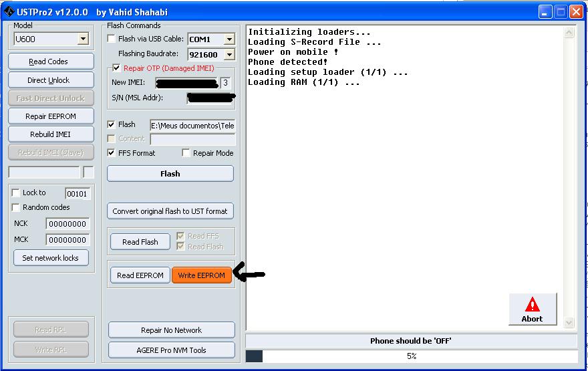Toggle Flash via USB Cable checkbox
The height and width of the screenshot is (371, 588).
tap(112, 39)
